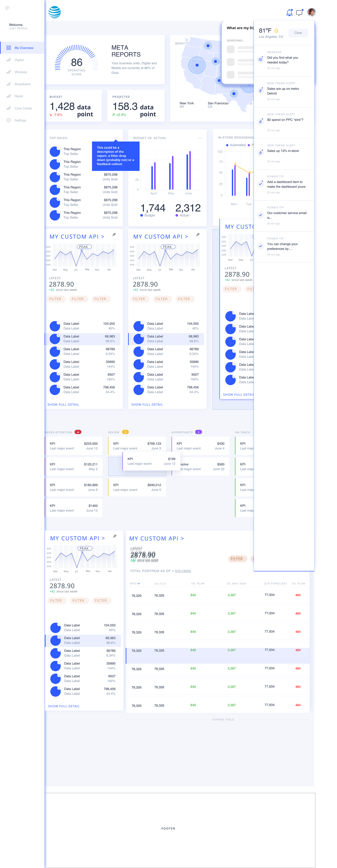Screen dimensions: 337x868
Task: Open the Digital sidebar item
Action: 19,60
